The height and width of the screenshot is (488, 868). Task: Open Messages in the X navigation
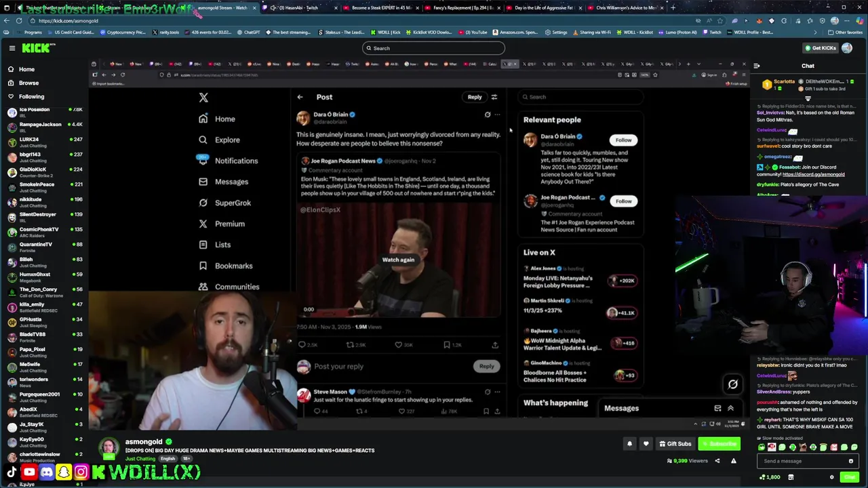pos(223,182)
